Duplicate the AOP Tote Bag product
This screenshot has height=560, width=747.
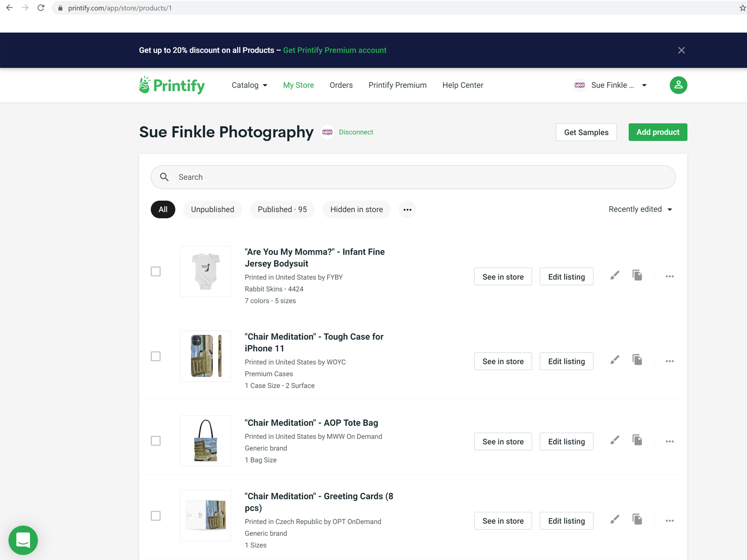click(x=637, y=440)
